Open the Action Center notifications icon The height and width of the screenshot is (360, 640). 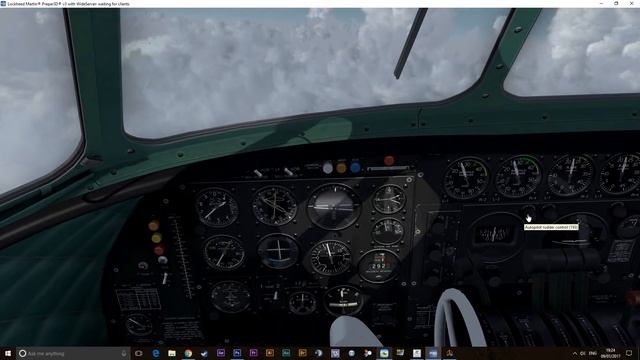point(629,353)
